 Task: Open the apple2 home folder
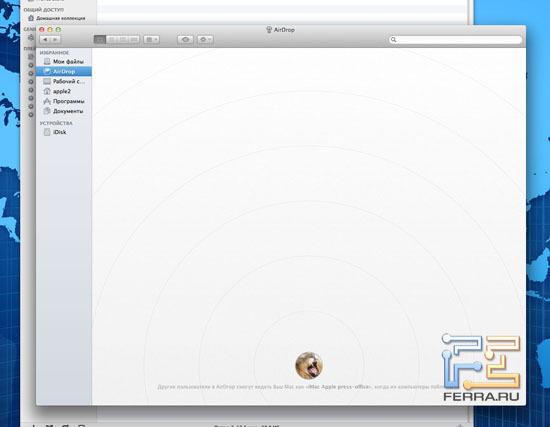[x=63, y=91]
